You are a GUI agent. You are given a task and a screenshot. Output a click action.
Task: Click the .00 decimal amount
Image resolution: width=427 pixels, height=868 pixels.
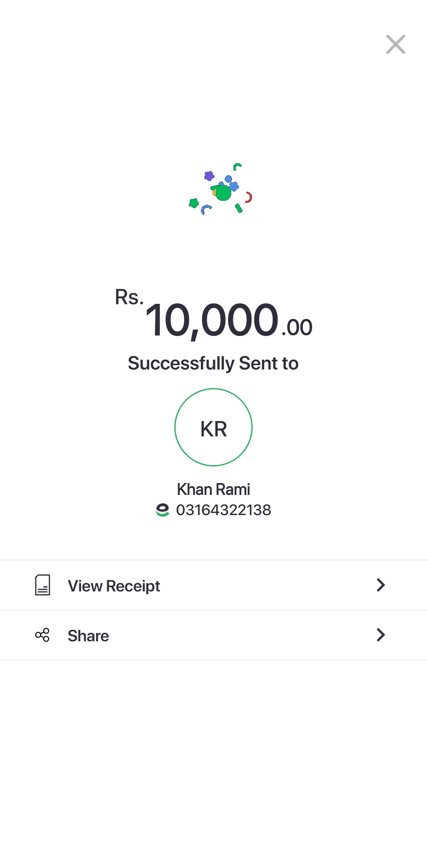click(297, 328)
